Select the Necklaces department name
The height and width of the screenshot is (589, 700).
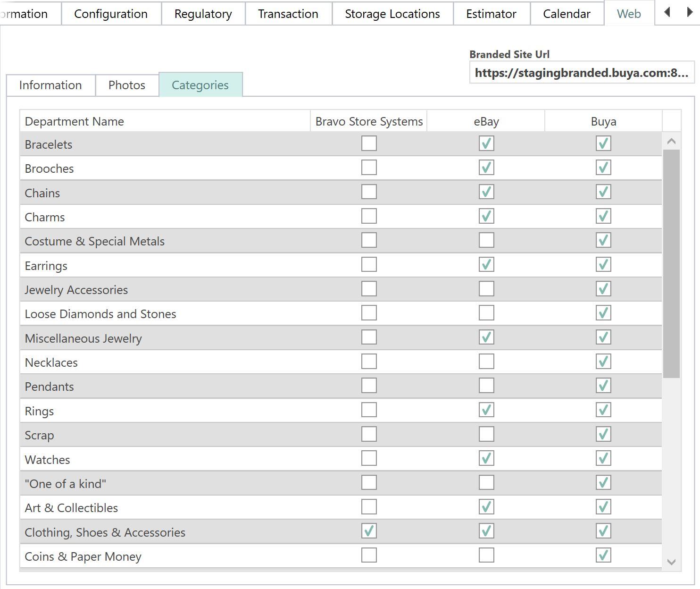pyautogui.click(x=51, y=362)
